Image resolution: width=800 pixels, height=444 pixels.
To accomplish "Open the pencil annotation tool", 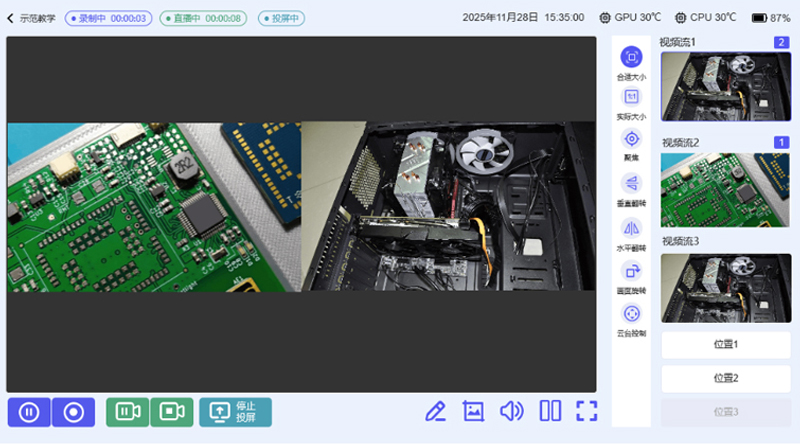I will tap(434, 410).
